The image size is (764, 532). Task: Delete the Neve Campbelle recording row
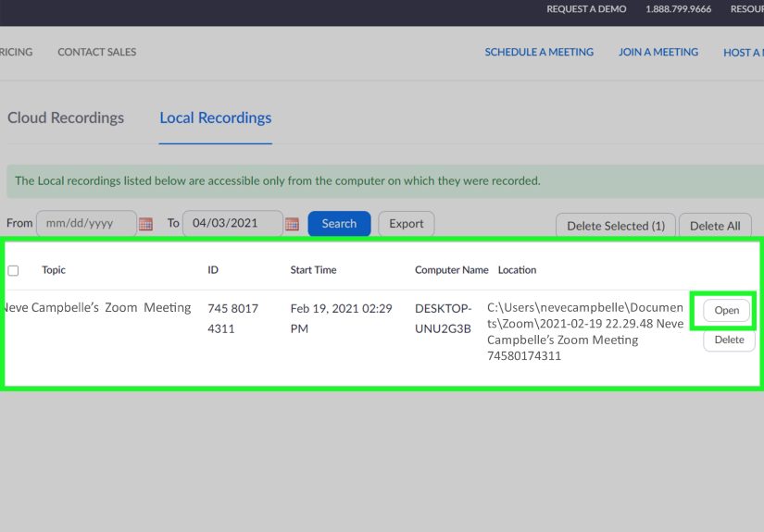729,340
